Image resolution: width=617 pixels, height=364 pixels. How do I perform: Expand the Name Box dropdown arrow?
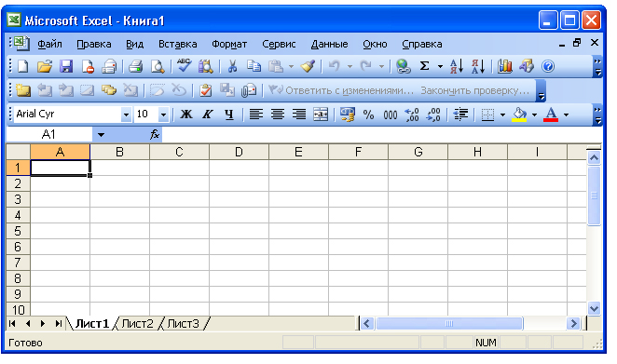point(101,135)
